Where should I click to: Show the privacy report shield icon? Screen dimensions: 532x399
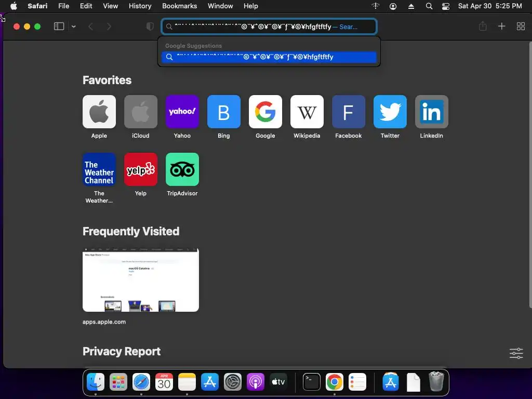tap(150, 26)
